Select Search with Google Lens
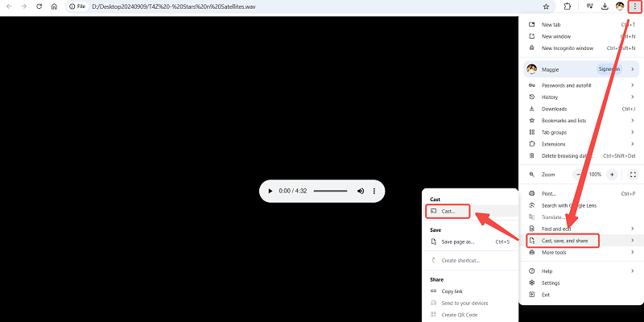 (x=581, y=205)
